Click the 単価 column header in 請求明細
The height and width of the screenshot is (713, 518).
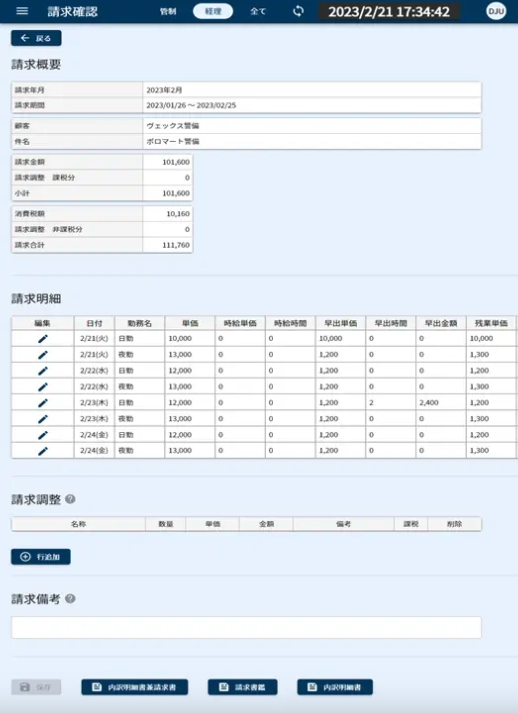coord(190,323)
